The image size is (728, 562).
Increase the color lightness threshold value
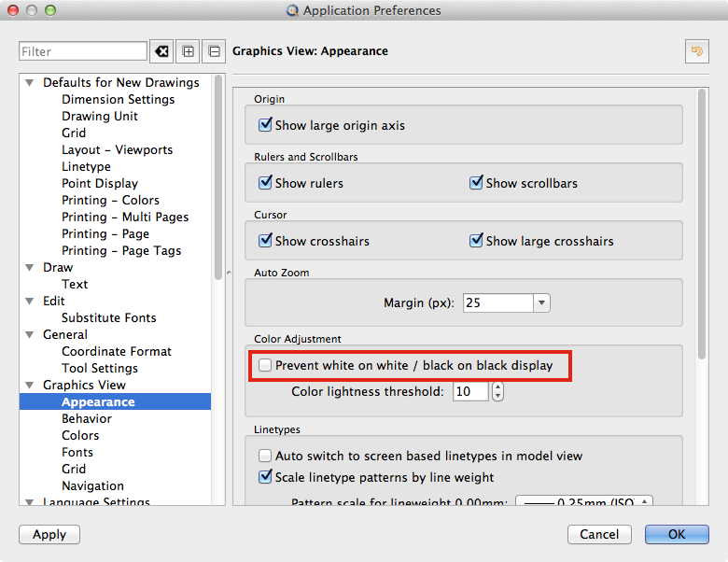pyautogui.click(x=497, y=387)
